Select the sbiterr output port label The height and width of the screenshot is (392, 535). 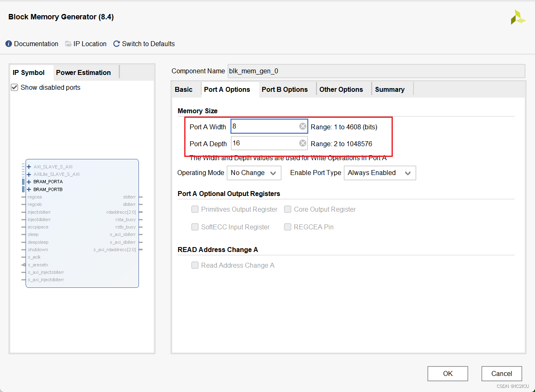click(x=129, y=197)
